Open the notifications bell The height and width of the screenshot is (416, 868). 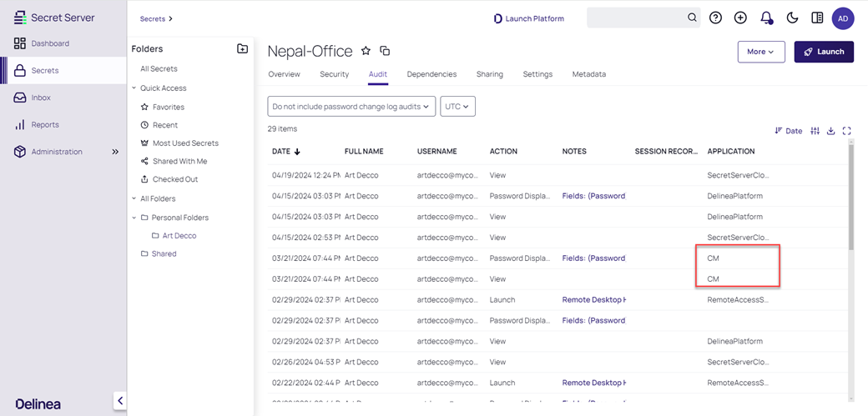point(766,18)
